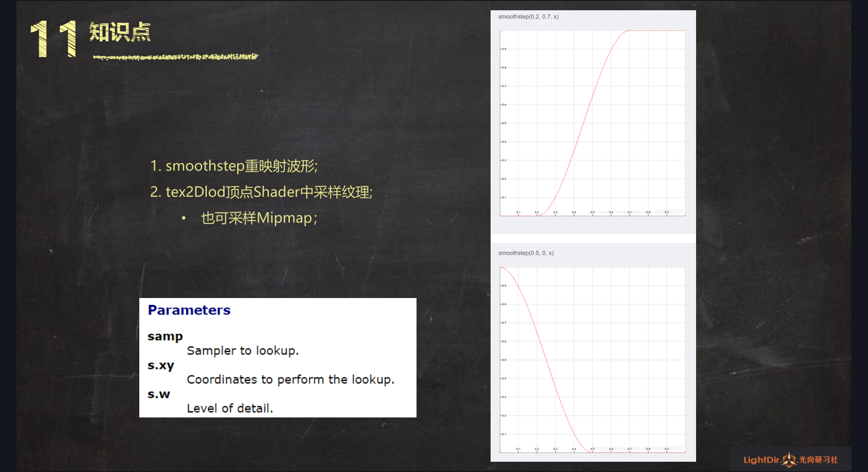Click the line '1. smoothstep重映射波形;'
868x472 pixels.
click(x=234, y=166)
